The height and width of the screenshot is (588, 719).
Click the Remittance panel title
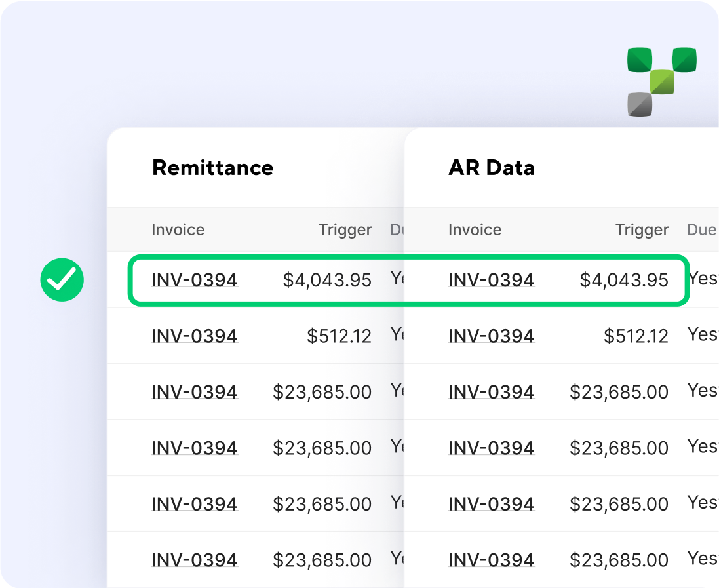tap(212, 168)
